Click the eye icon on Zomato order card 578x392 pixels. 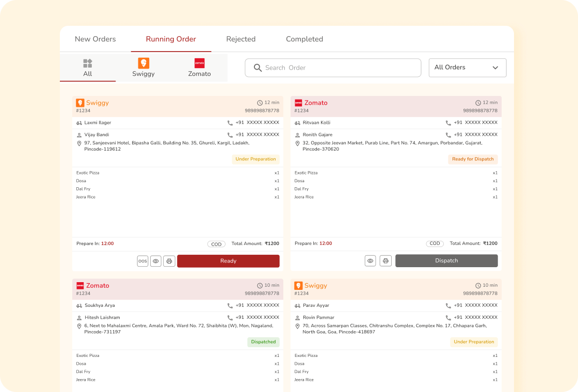coord(370,261)
